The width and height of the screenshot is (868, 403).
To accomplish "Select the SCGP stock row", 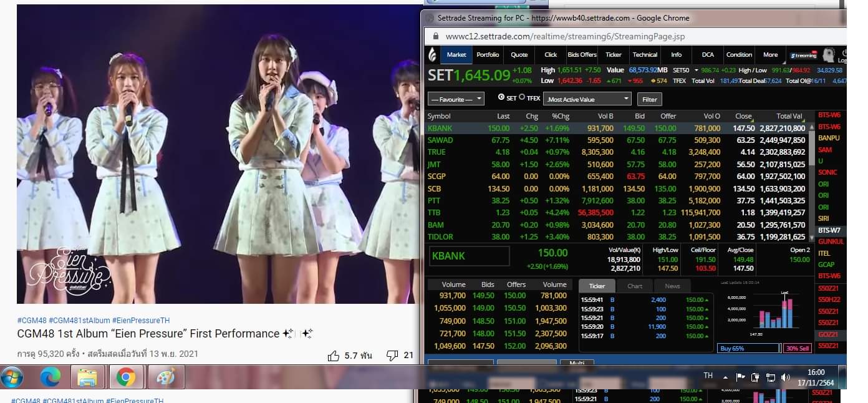I will (x=617, y=177).
